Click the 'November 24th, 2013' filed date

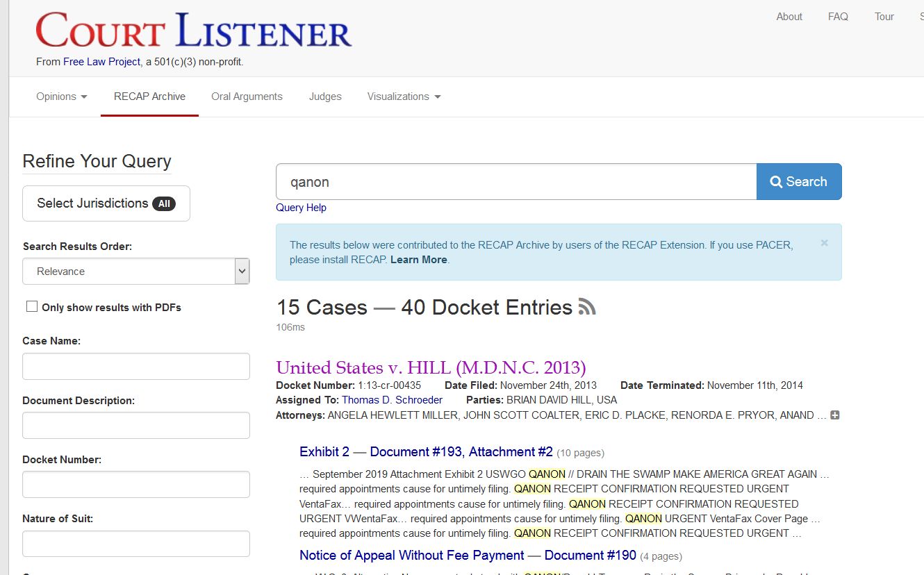pyautogui.click(x=548, y=385)
